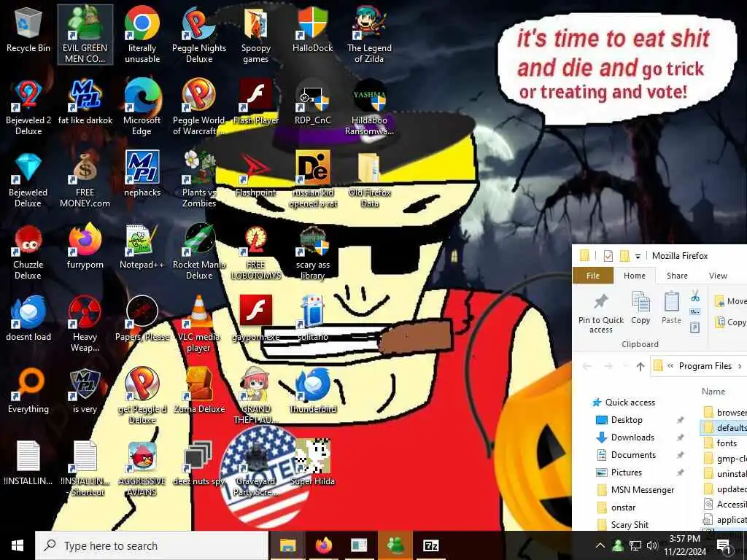Screen dimensions: 747x560
Task: Launch Chrome shortcut named literally unusable
Action: pyautogui.click(x=142, y=34)
